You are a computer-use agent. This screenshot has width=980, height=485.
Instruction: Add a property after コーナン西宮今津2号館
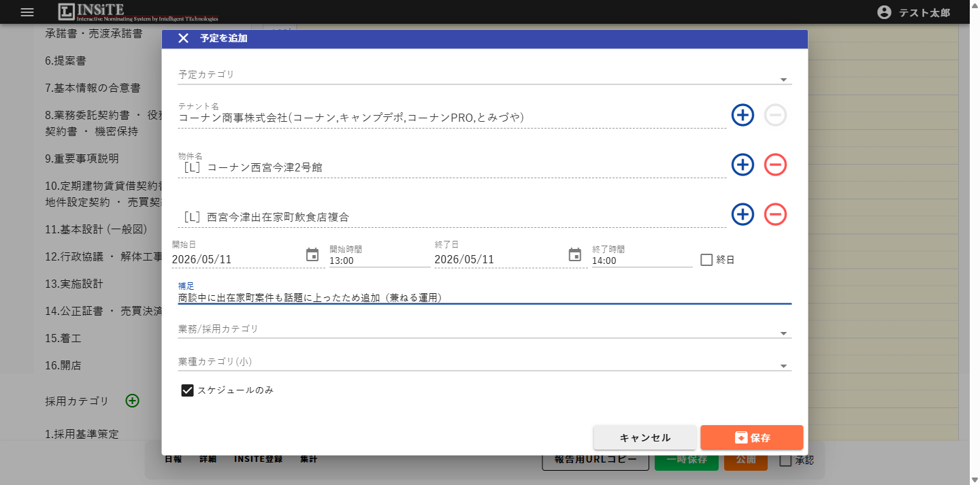click(x=742, y=165)
